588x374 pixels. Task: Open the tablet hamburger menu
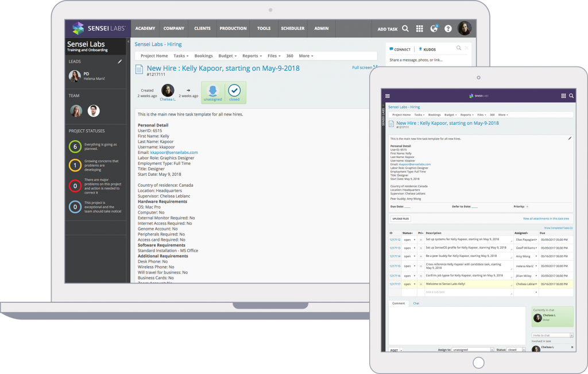(388, 96)
